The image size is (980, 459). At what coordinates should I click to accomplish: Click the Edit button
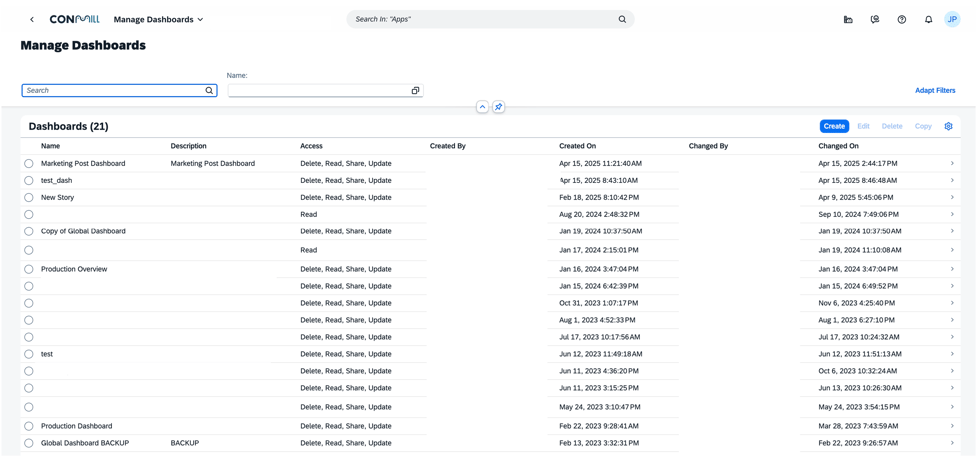(863, 126)
